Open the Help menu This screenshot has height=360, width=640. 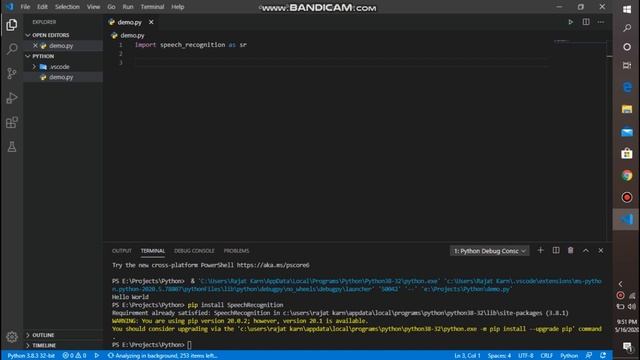tap(178, 7)
